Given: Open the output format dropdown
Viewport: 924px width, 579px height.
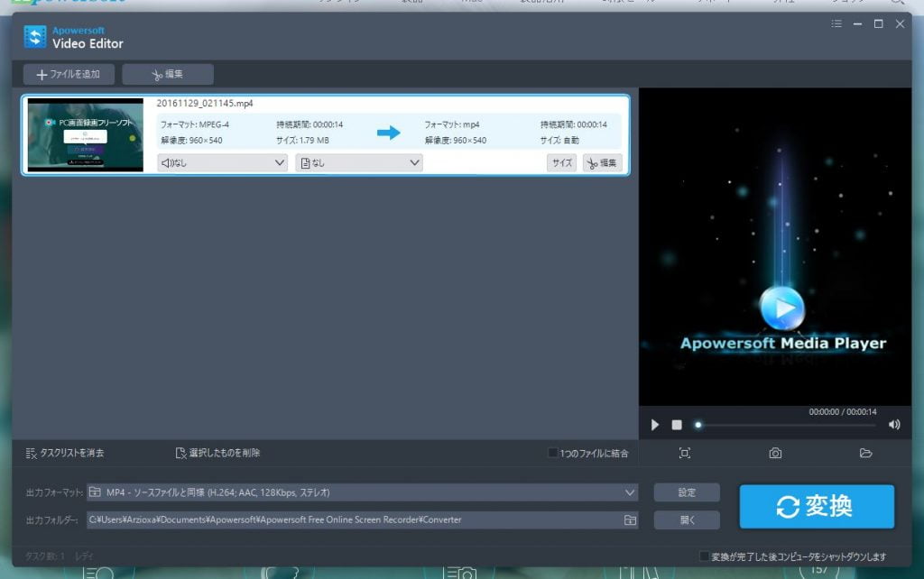Looking at the screenshot, I should 363,492.
